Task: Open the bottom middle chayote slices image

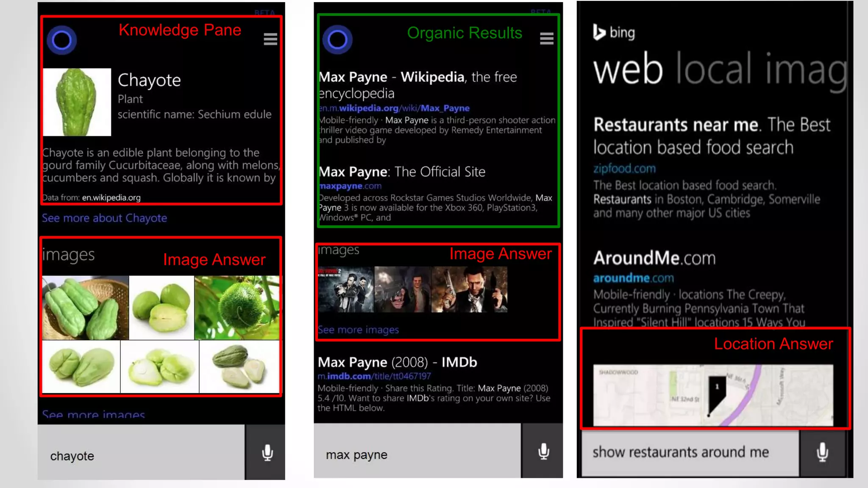Action: 160,367
